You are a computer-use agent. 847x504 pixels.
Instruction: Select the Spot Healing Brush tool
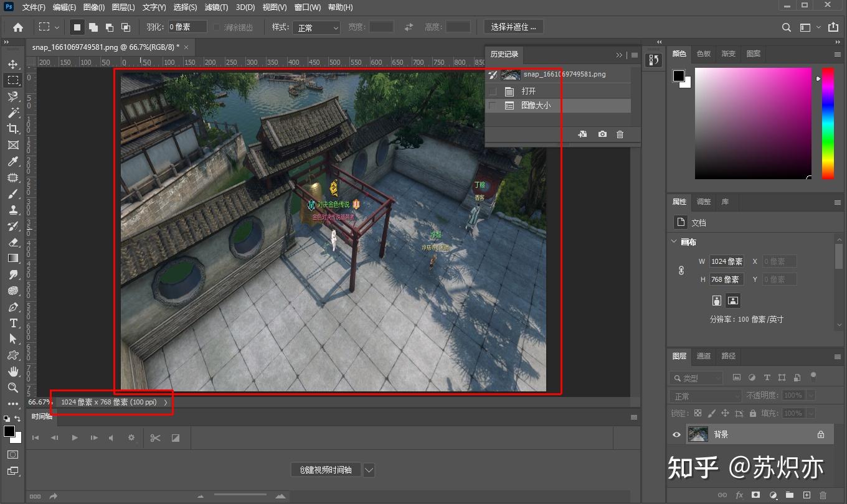pyautogui.click(x=12, y=177)
